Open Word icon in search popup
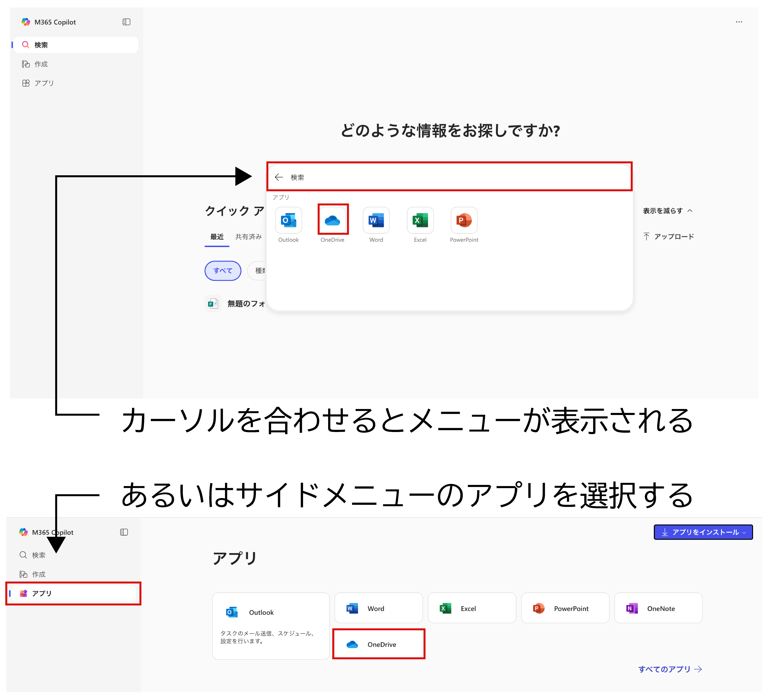The height and width of the screenshot is (700, 771). point(376,220)
